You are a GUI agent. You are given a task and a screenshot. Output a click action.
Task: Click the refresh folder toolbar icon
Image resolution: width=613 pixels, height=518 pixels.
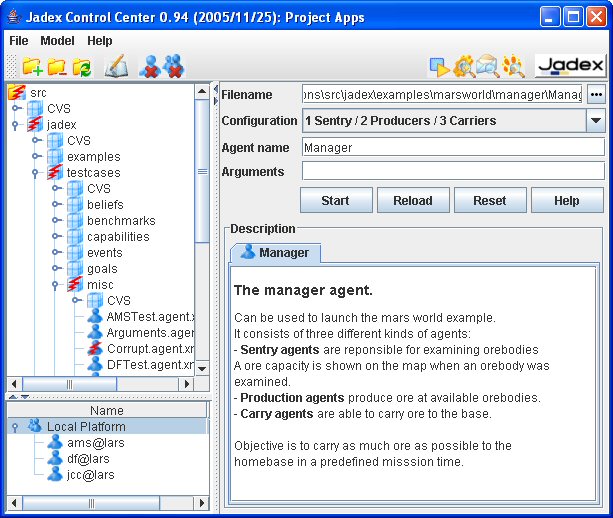81,67
